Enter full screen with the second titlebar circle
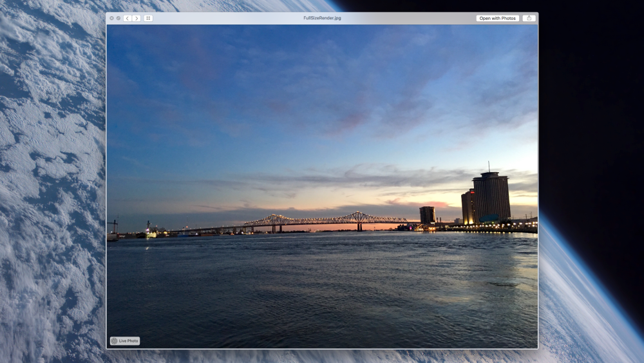This screenshot has width=644, height=363. [x=118, y=18]
